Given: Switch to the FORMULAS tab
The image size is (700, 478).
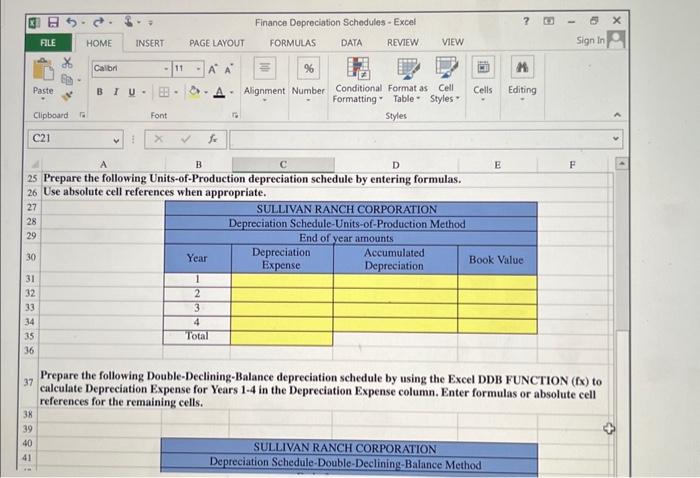Looking at the screenshot, I should (293, 43).
